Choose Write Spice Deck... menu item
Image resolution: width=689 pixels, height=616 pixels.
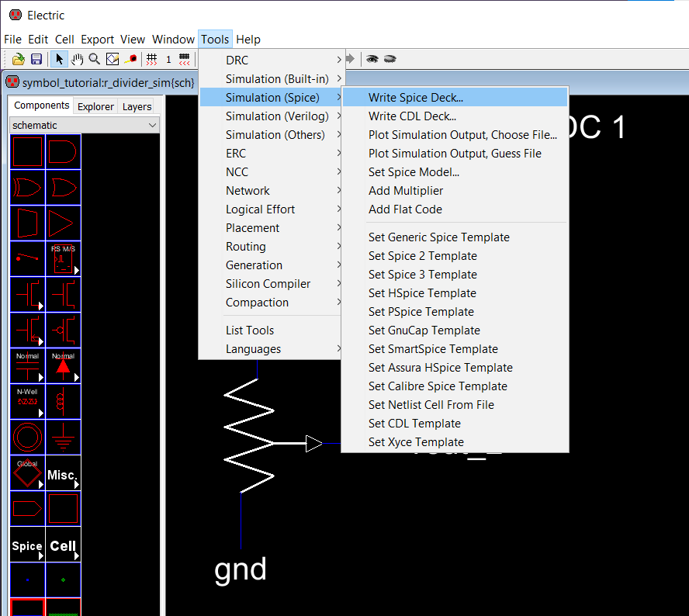416,97
